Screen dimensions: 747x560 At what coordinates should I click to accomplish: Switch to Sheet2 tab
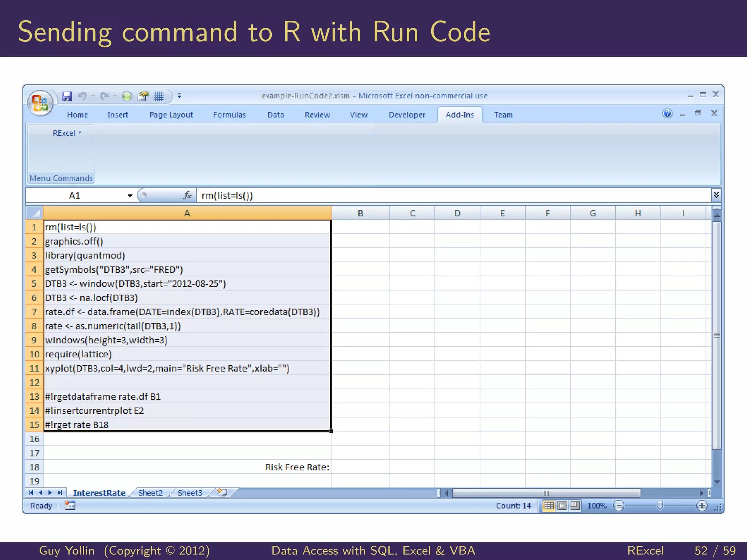point(150,493)
